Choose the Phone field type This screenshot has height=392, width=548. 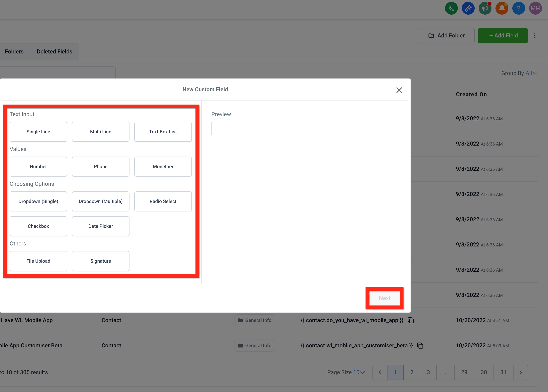tap(101, 167)
